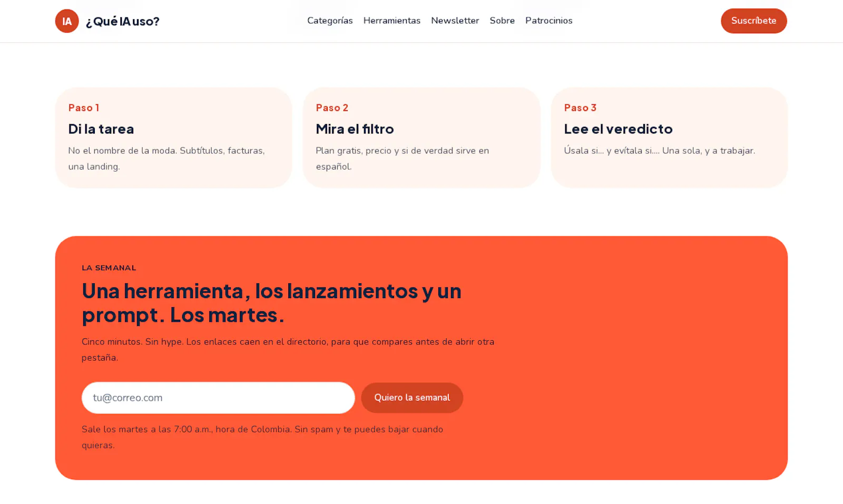
Task: Go to the Herramientas nav link
Action: [391, 21]
